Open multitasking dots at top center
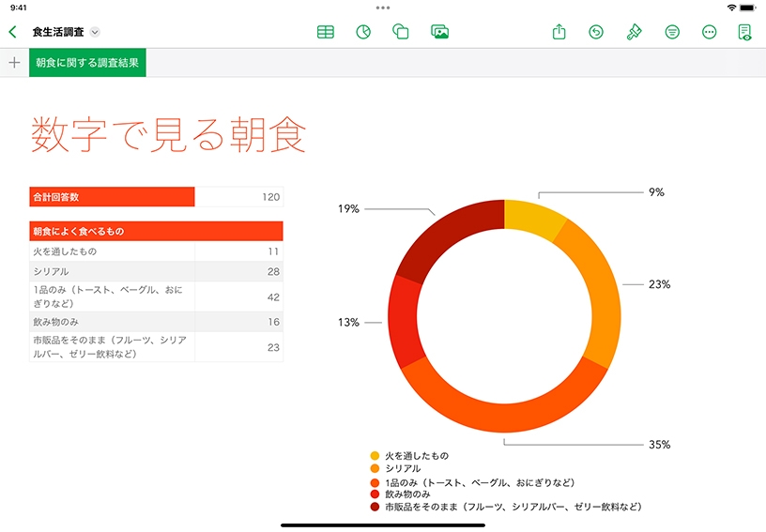This screenshot has width=766, height=532. click(x=383, y=8)
